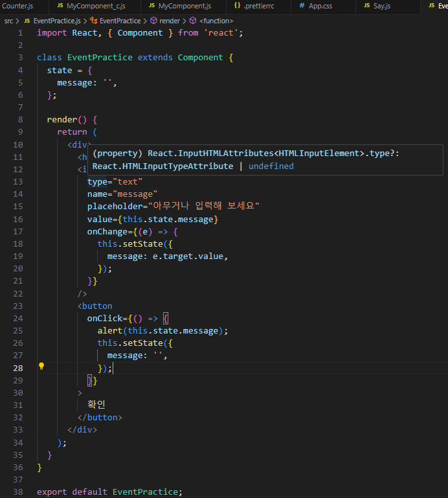The image size is (448, 498).
Task: Click the JS file icon in breadcrumb
Action: (x=27, y=21)
